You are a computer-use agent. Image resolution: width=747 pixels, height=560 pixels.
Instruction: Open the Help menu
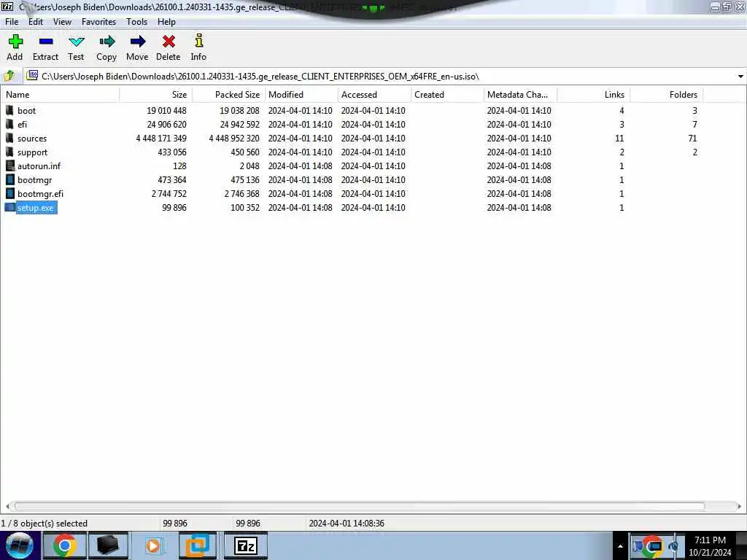[x=167, y=22]
